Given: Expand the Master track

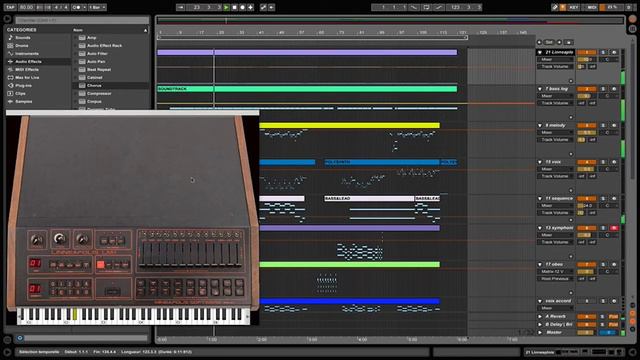Looking at the screenshot, I should click(540, 333).
